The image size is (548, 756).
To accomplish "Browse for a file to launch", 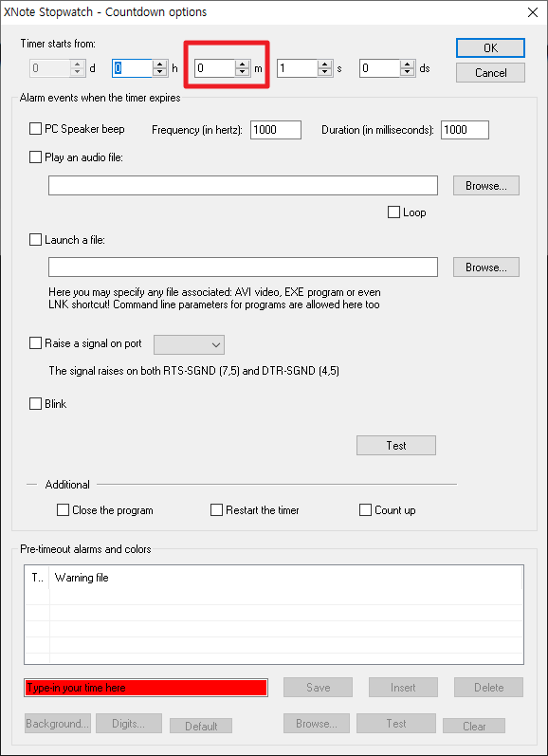I will [x=485, y=267].
